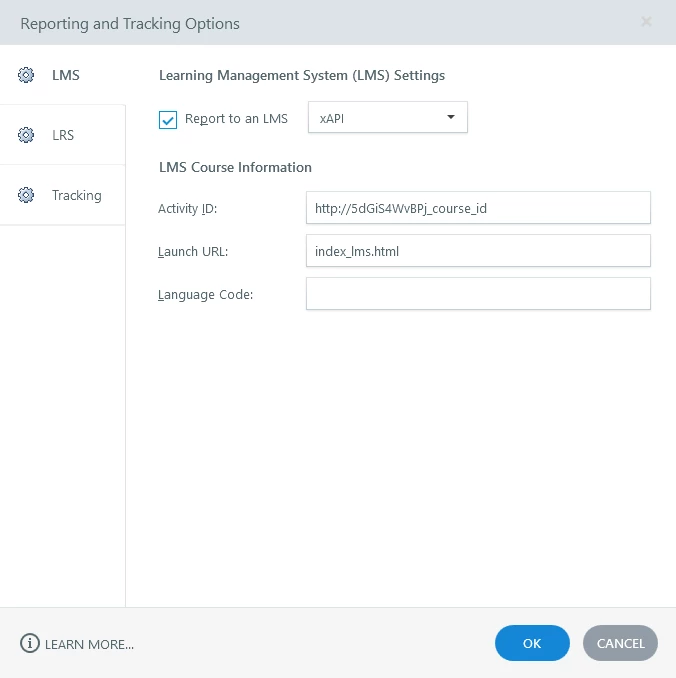The width and height of the screenshot is (676, 678).
Task: Open the Learn More link
Action: [x=89, y=644]
